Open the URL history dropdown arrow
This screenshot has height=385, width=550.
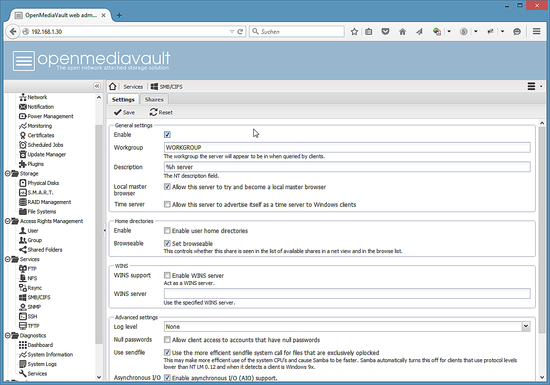(x=232, y=32)
